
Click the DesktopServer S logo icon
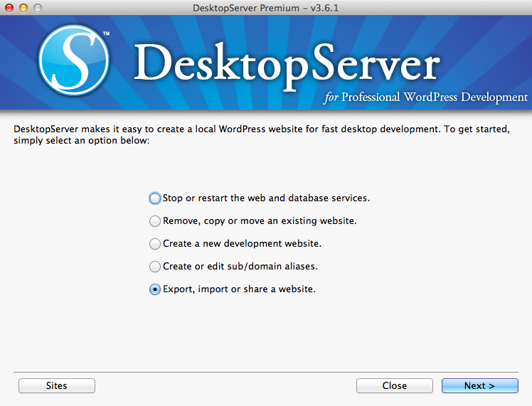74,60
